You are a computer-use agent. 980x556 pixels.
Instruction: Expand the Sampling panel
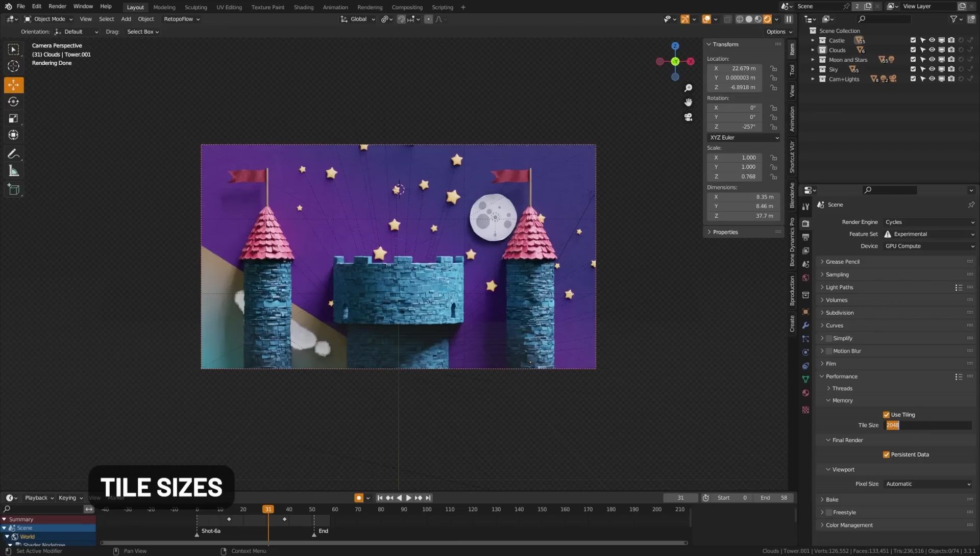pyautogui.click(x=837, y=275)
